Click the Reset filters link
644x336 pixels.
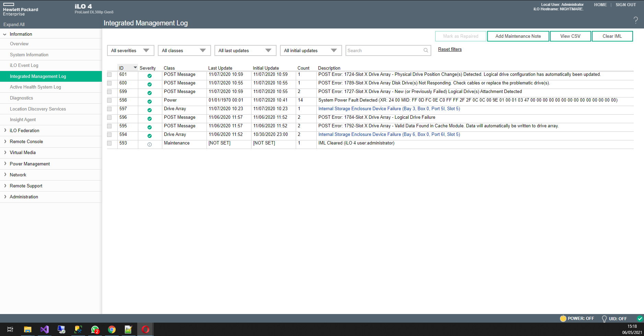(x=450, y=49)
